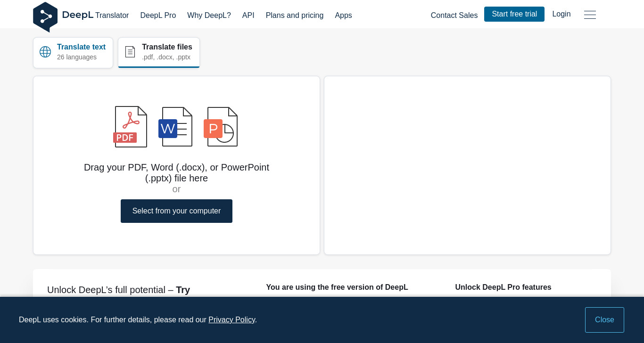Go to the API page
Viewport: 644px width, 343px height.
click(248, 16)
